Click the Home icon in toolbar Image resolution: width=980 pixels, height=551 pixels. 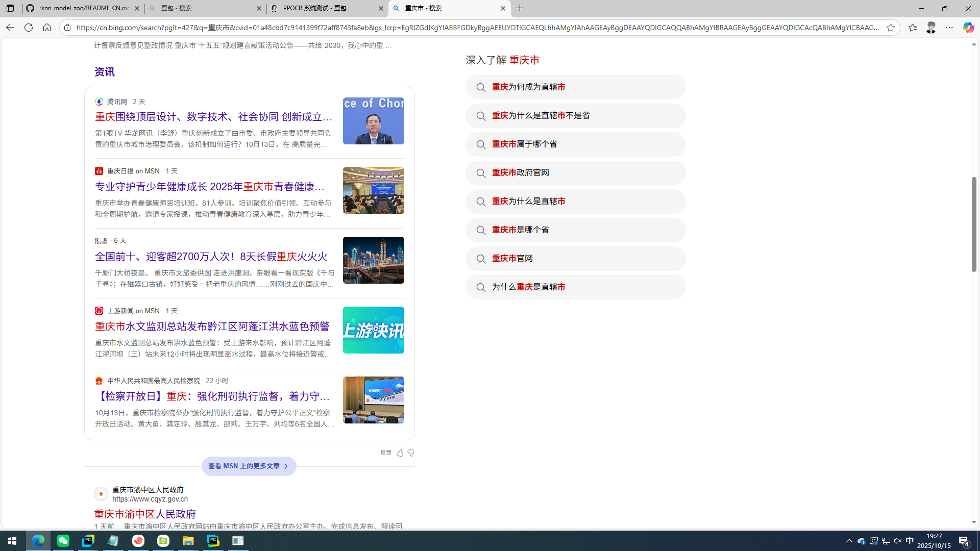point(47,28)
